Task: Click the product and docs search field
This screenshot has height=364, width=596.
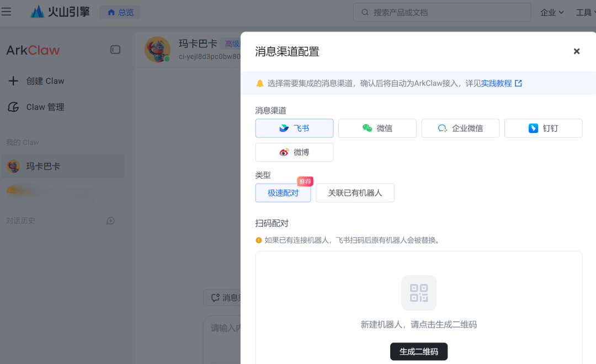Action: click(x=441, y=12)
